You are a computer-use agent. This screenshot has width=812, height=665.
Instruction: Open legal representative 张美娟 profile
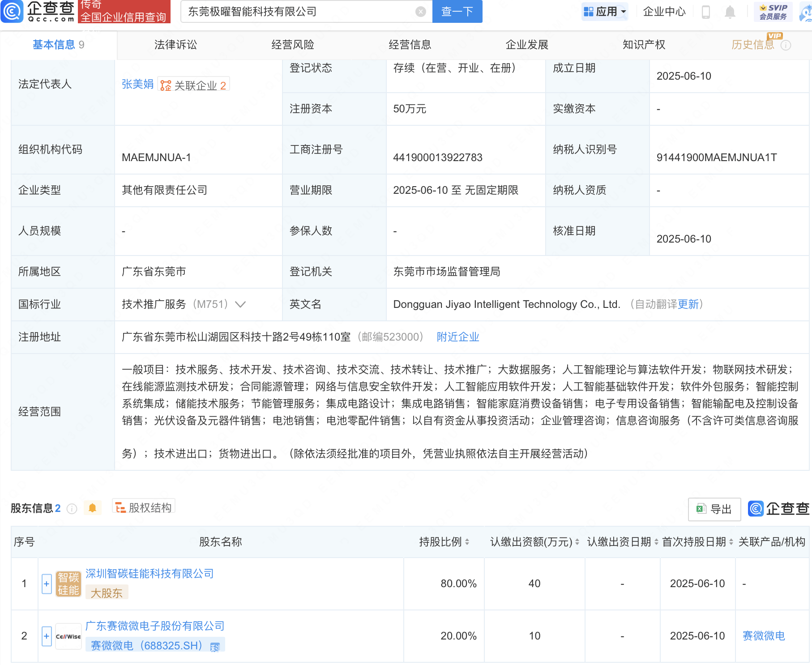pyautogui.click(x=137, y=84)
